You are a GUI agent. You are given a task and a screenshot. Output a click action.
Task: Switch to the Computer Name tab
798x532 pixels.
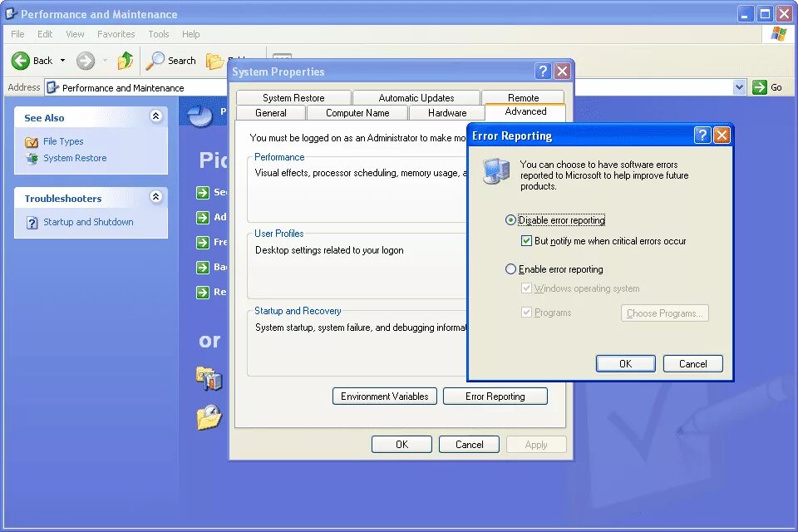click(357, 112)
